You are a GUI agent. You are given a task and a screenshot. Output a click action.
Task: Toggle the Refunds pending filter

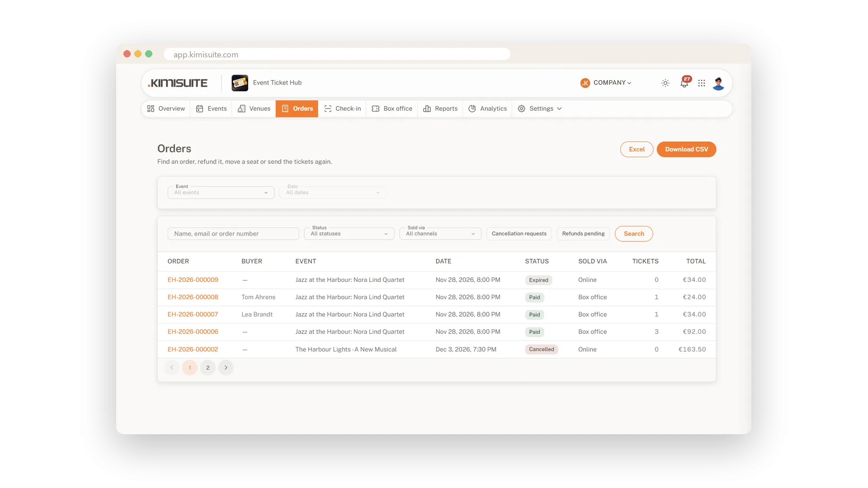[x=583, y=234]
